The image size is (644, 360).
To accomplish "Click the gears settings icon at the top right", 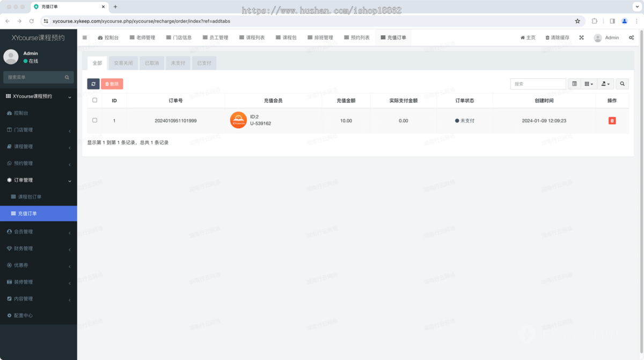I will (631, 38).
